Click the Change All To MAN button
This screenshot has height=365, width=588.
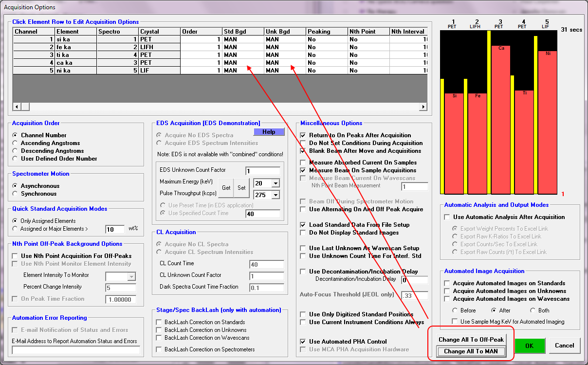pyautogui.click(x=471, y=351)
